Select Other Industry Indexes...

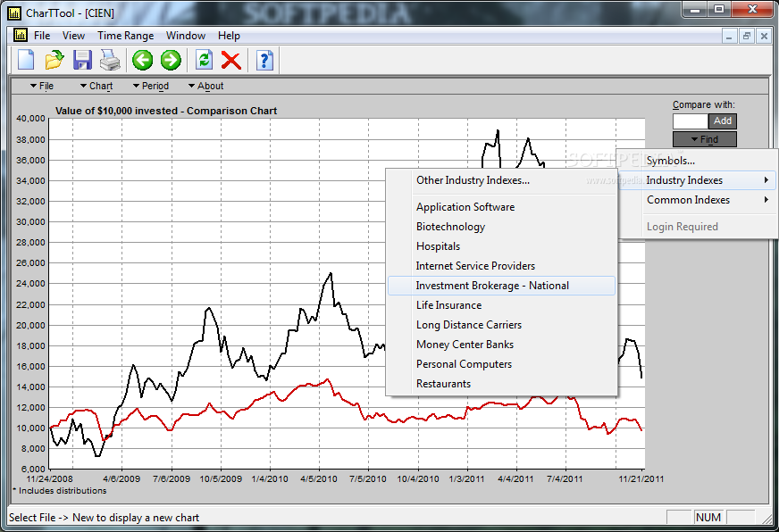click(501, 180)
